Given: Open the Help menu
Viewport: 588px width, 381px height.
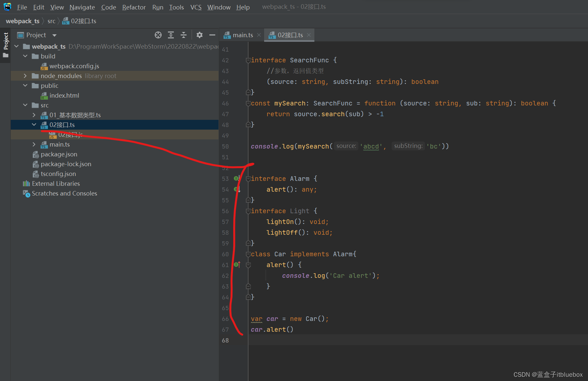Looking at the screenshot, I should coord(243,7).
